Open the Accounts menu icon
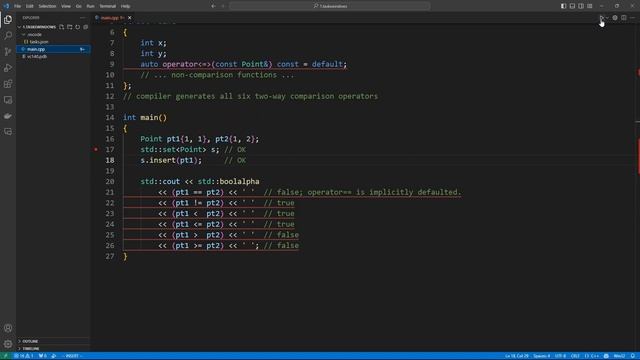Viewport: 640px width, 360px height. coord(8,328)
